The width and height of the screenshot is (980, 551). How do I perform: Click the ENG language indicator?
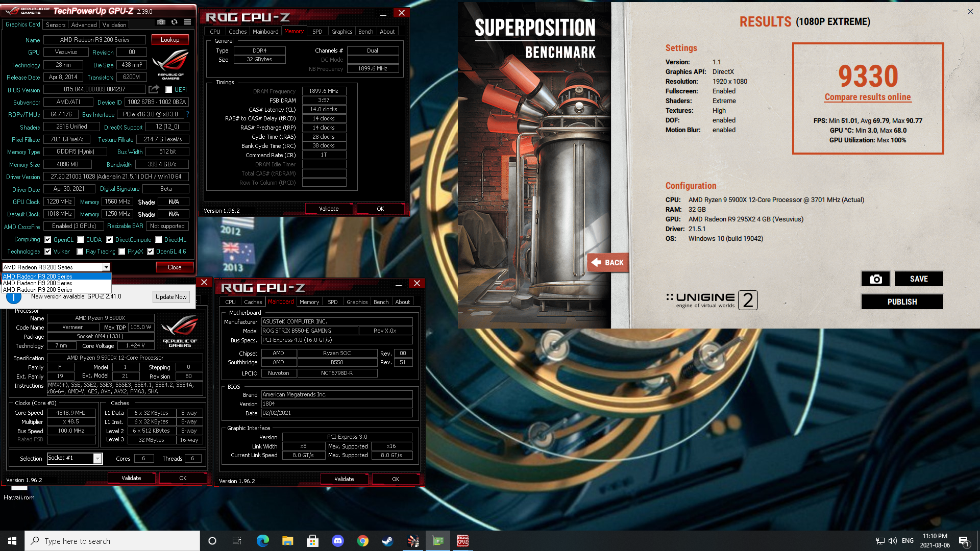pos(908,541)
